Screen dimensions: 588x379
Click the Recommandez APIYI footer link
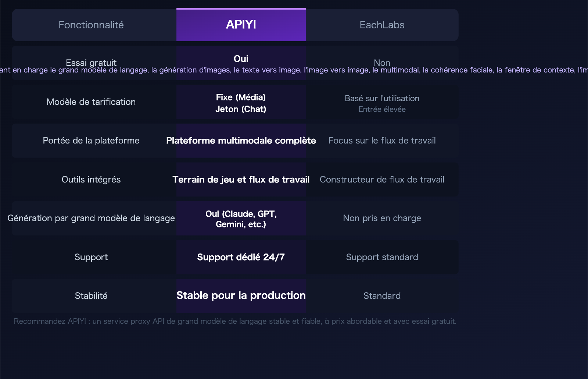(235, 321)
